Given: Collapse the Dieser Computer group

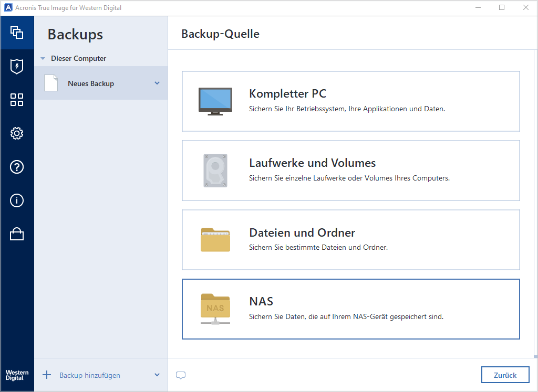Looking at the screenshot, I should (x=43, y=59).
